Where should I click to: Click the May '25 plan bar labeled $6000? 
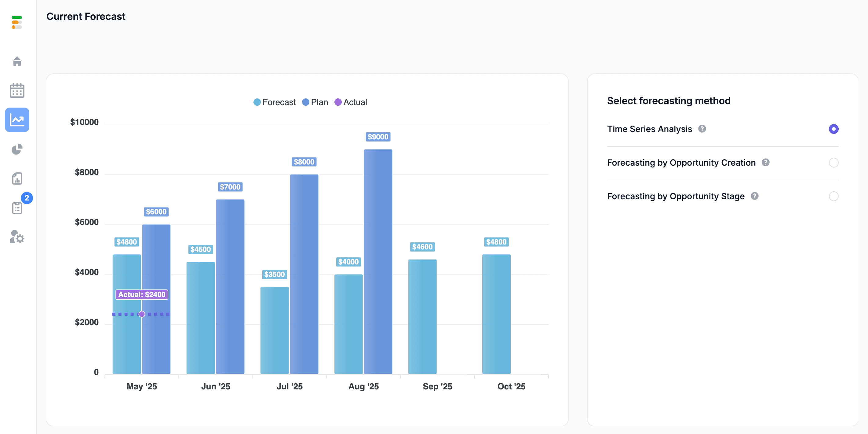156,299
